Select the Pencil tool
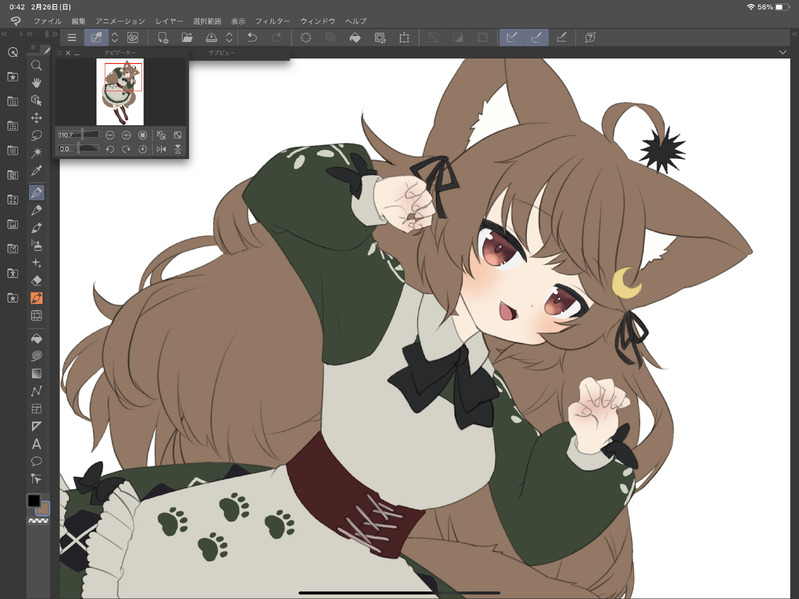Screen dimensions: 799x599 [x=36, y=210]
